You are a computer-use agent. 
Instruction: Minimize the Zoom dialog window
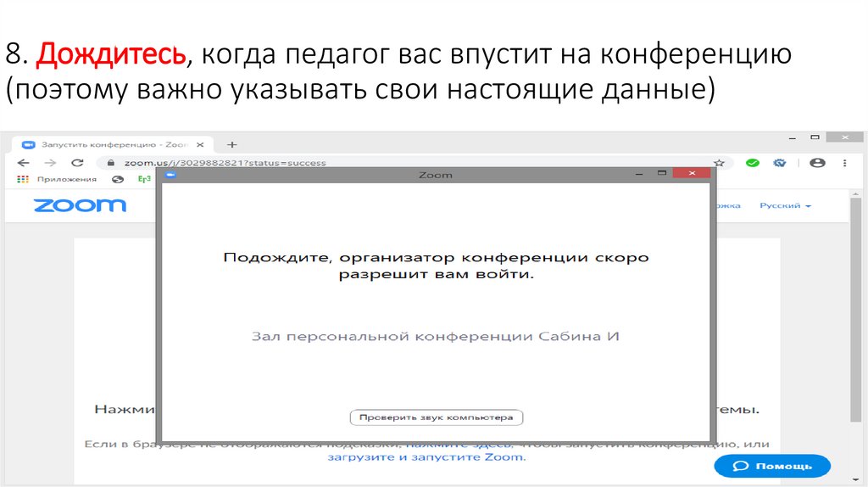[x=639, y=174]
